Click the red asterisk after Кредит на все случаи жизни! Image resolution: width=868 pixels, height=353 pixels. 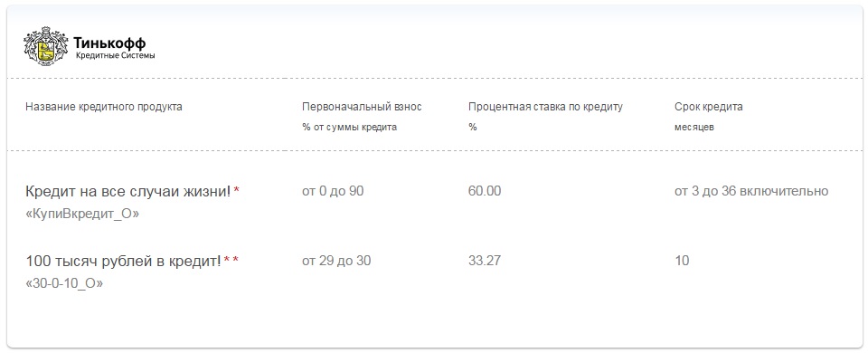[236, 190]
